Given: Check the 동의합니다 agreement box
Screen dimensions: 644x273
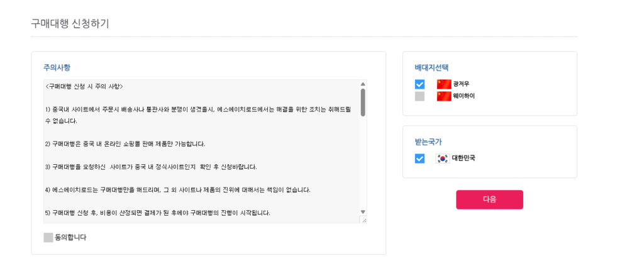Looking at the screenshot, I should click(48, 237).
